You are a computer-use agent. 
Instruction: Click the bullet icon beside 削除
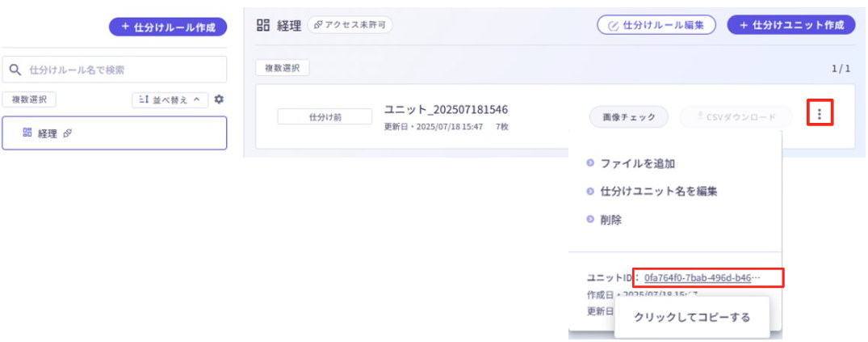click(x=590, y=220)
